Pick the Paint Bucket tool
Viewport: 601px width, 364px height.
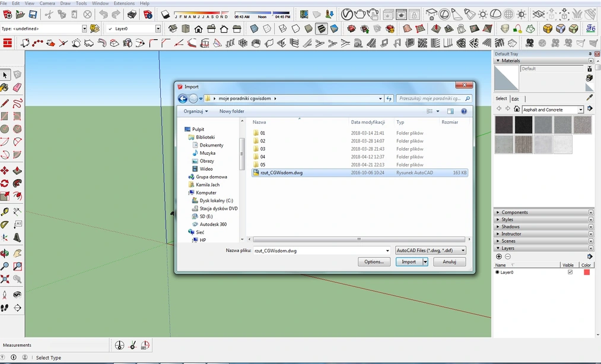[x=5, y=88]
